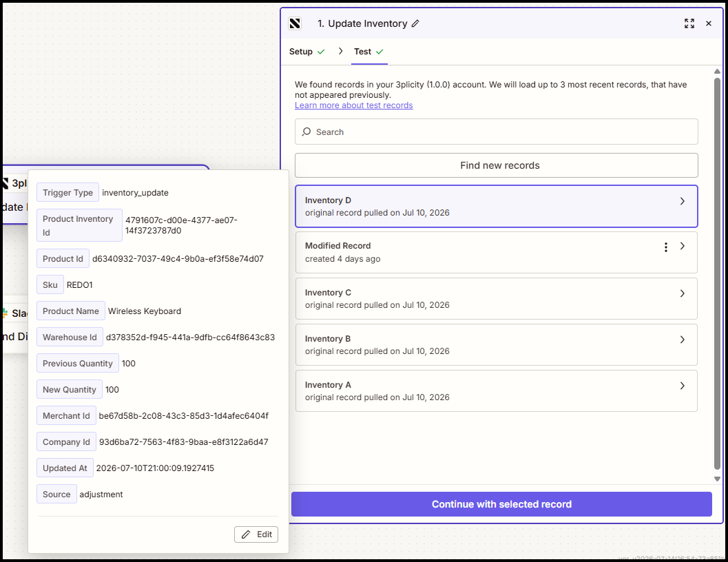
Task: Click the records list scrollbar thumb
Action: click(717, 274)
